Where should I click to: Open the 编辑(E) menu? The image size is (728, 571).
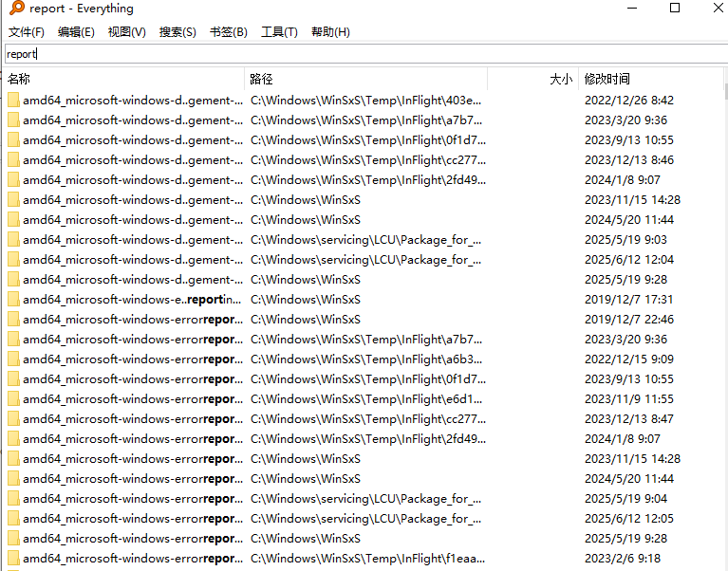[x=76, y=32]
